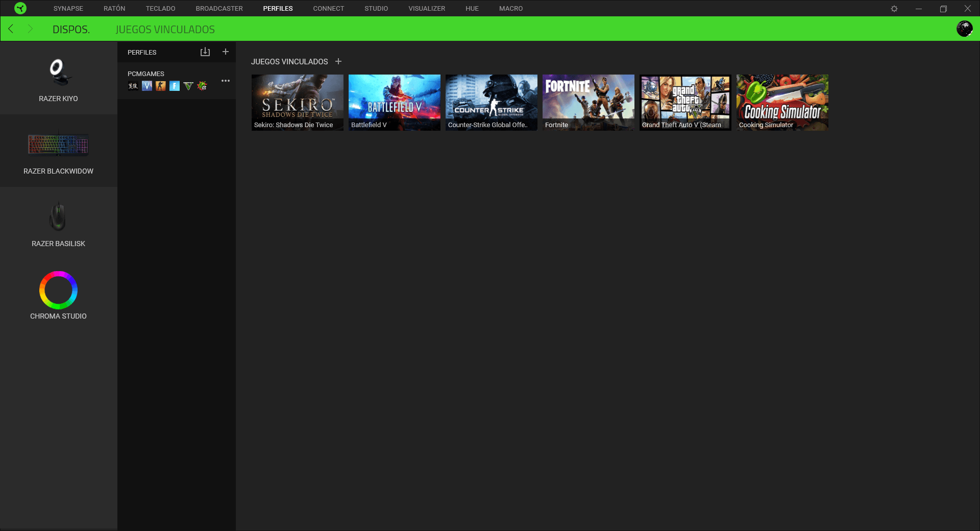Click the Battlefield V mini icon in PCMGAMES
Screen dimensions: 980x531
tap(147, 86)
